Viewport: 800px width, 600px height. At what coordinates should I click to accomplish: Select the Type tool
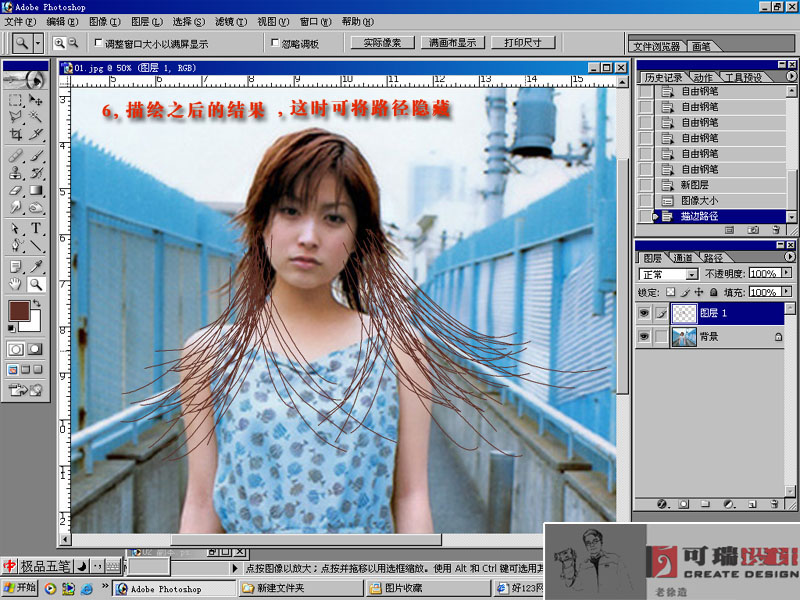(37, 228)
